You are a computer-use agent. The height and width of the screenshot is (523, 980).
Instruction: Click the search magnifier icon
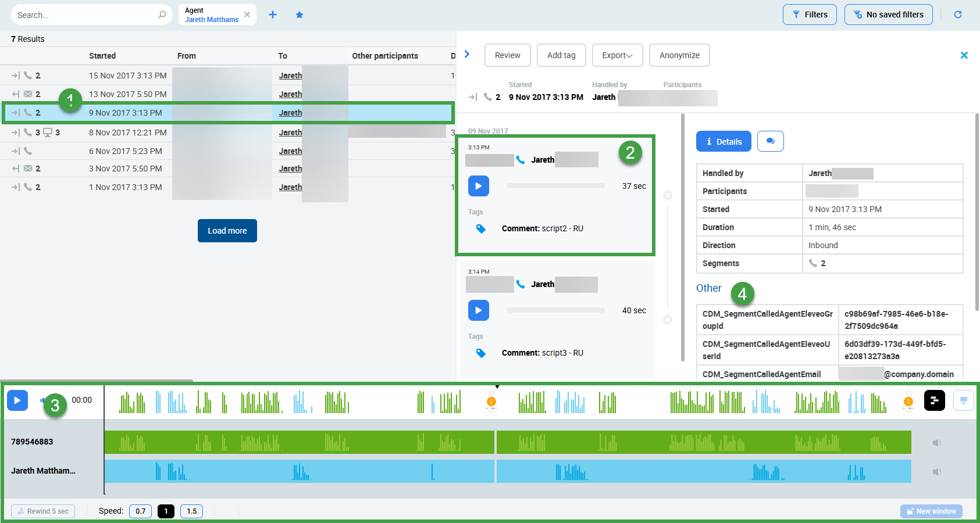pyautogui.click(x=162, y=15)
